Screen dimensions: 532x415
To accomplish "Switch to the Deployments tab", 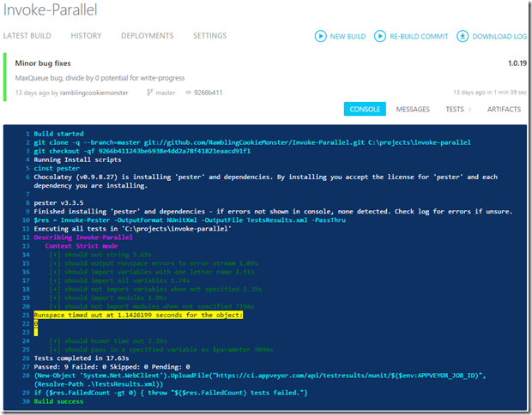I will [148, 36].
